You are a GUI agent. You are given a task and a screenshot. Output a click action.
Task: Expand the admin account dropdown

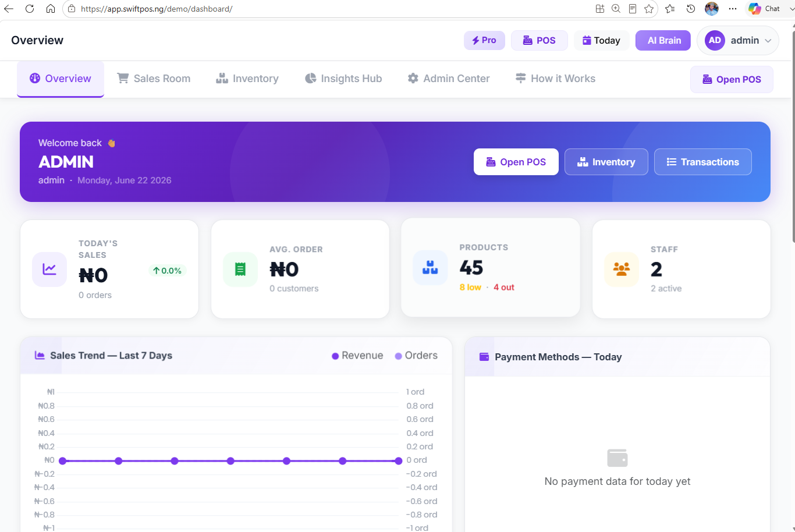click(x=737, y=40)
